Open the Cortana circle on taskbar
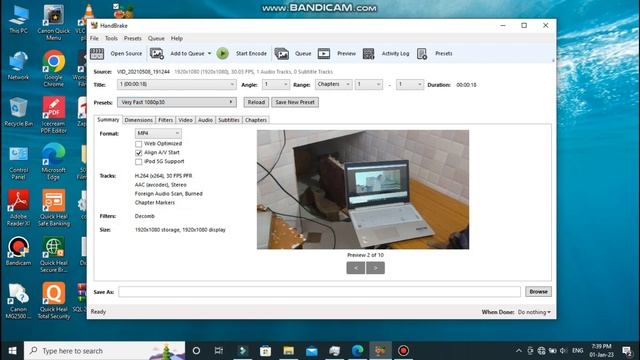The image size is (640, 360). (x=196, y=351)
